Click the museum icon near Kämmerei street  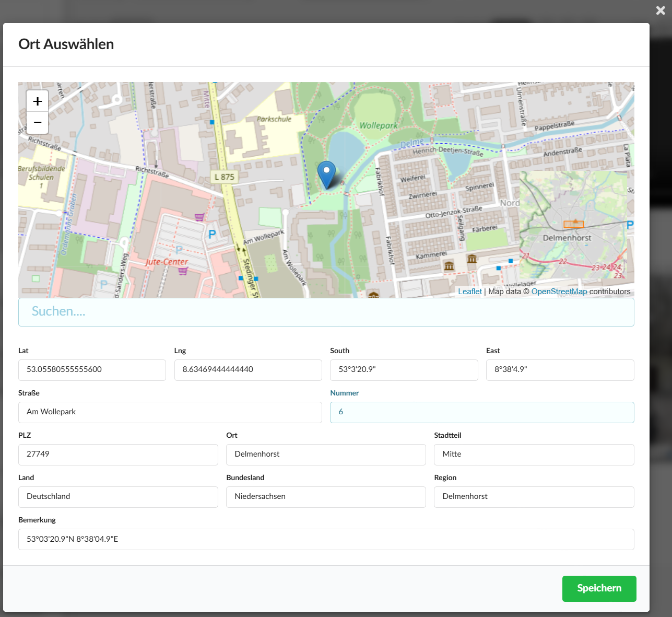click(449, 266)
